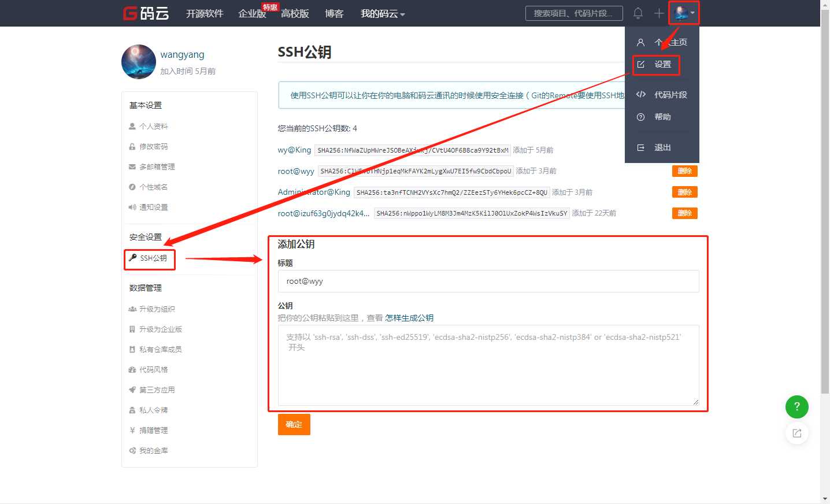This screenshot has height=504, width=830.
Task: Open 捐赠管理 in the sidebar
Action: point(153,430)
